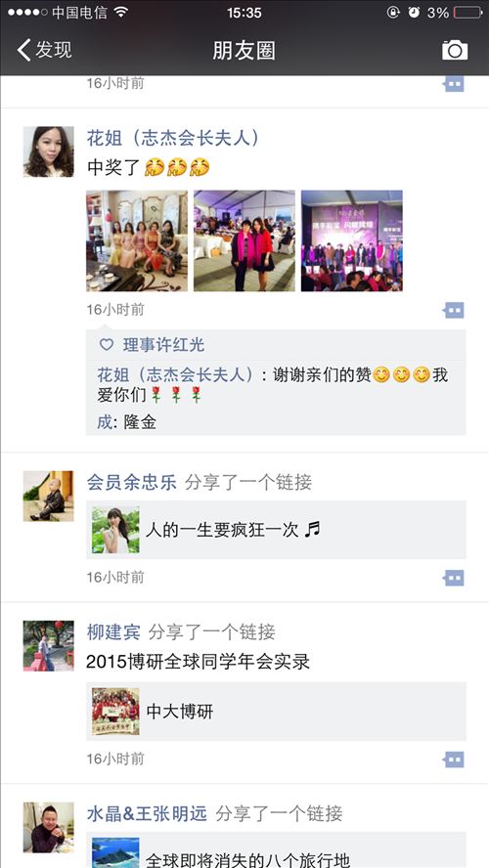
Task: Tap the name 柳建宾
Action: (x=113, y=631)
